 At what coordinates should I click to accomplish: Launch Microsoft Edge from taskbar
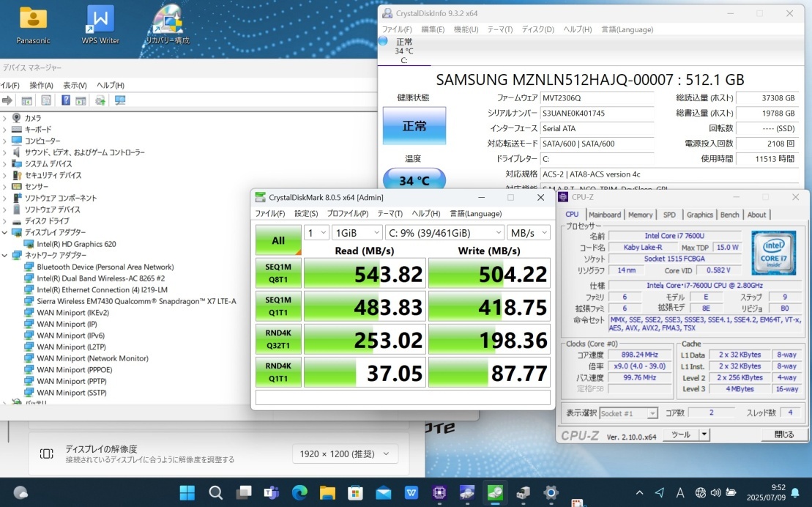click(x=299, y=492)
